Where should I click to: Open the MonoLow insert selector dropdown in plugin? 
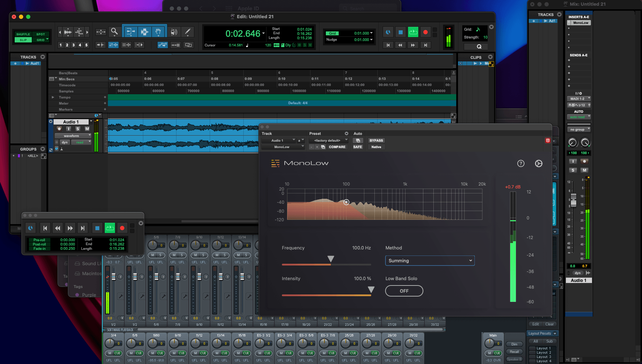[x=283, y=147]
